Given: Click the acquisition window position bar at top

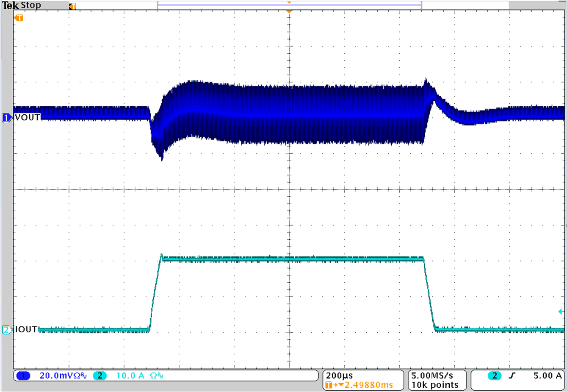Looking at the screenshot, I should point(289,5).
